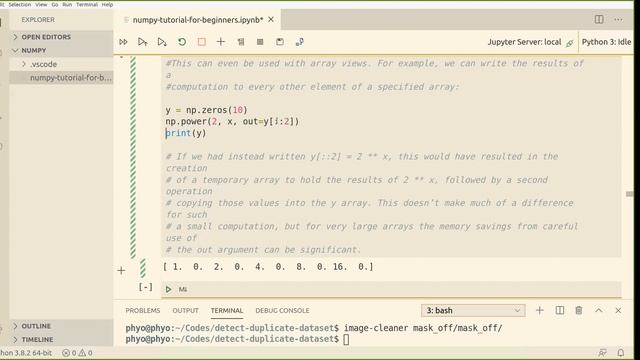Viewport: 640px width, 360px height.
Task: Click the [-] execution count of empty cell
Action: coord(145,287)
